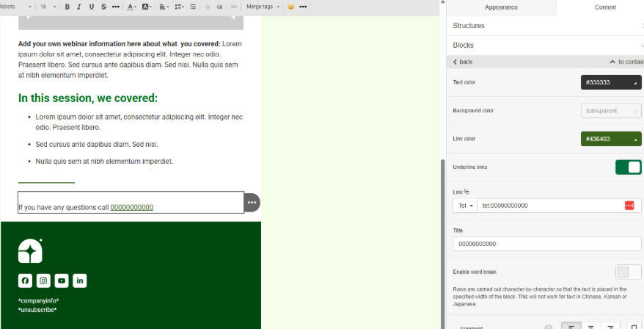Click the Title input field
This screenshot has height=329, width=644.
547,244
